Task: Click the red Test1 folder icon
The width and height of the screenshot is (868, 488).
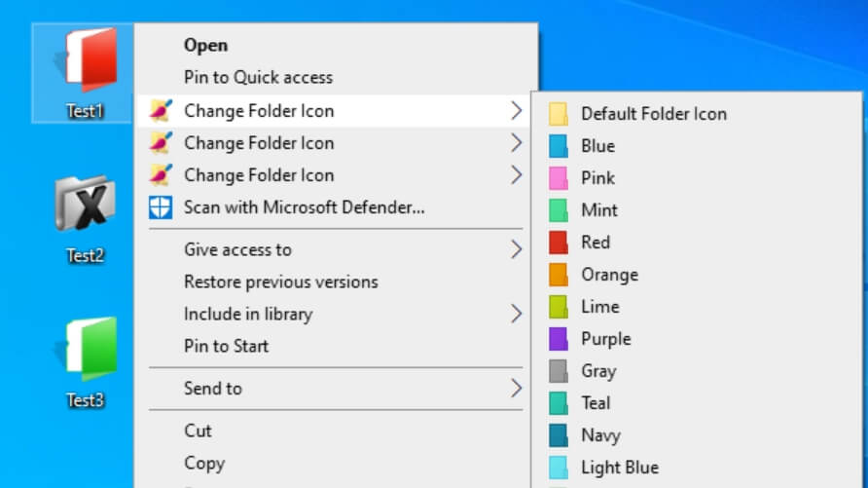Action: tap(86, 61)
